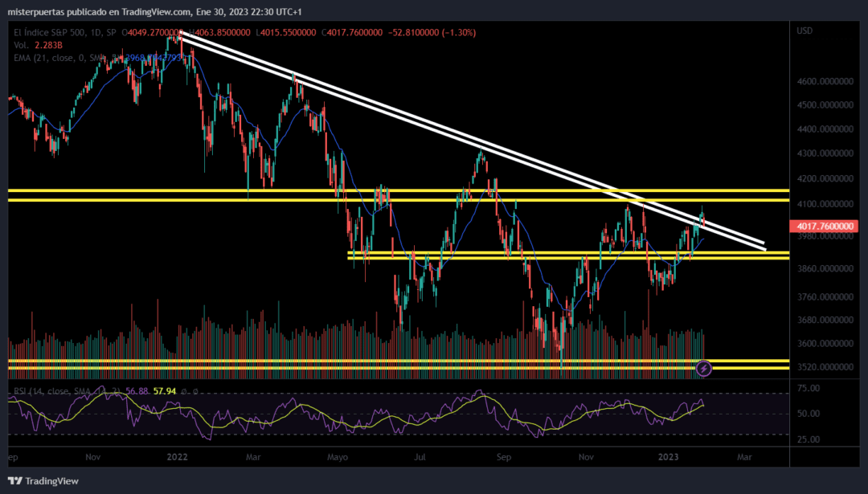Screen dimensions: 868x494
Task: Click the TradingView logo at bottom
Action: pos(43,480)
